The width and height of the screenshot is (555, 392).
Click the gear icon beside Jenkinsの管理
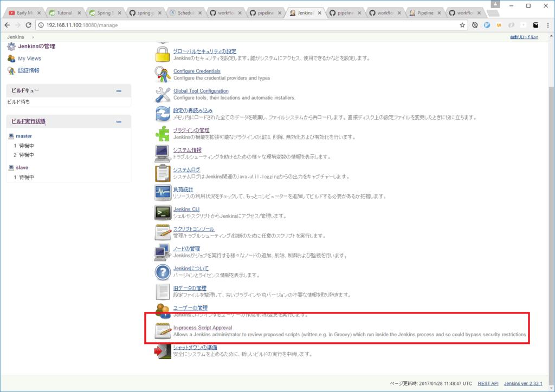11,47
